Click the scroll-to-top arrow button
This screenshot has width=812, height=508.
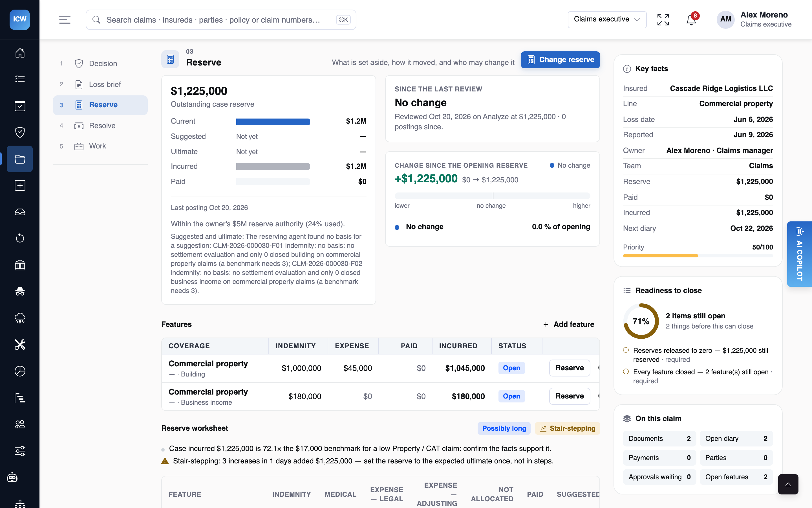tap(788, 484)
